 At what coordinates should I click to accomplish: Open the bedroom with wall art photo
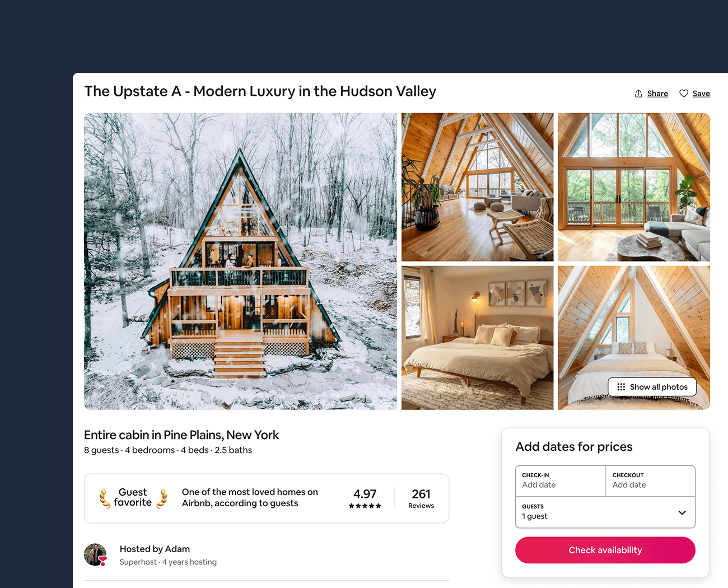478,338
